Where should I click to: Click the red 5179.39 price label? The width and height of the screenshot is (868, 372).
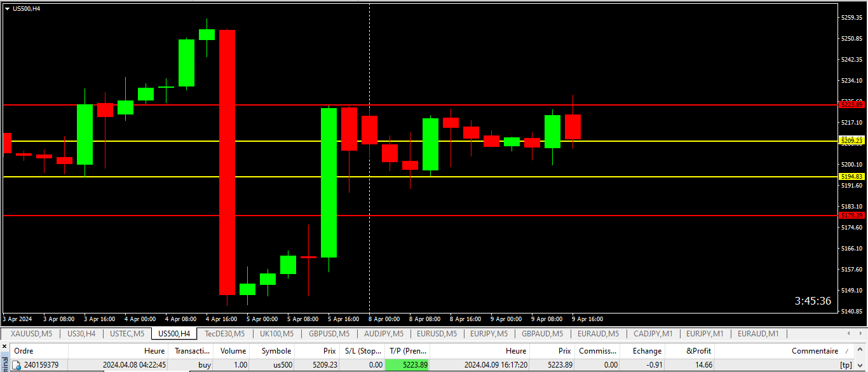tap(851, 216)
